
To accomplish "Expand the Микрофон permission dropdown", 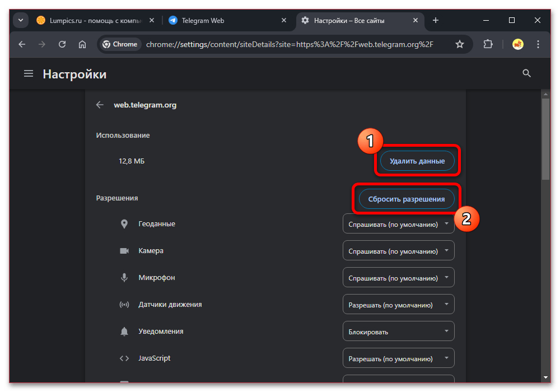I will click(399, 277).
